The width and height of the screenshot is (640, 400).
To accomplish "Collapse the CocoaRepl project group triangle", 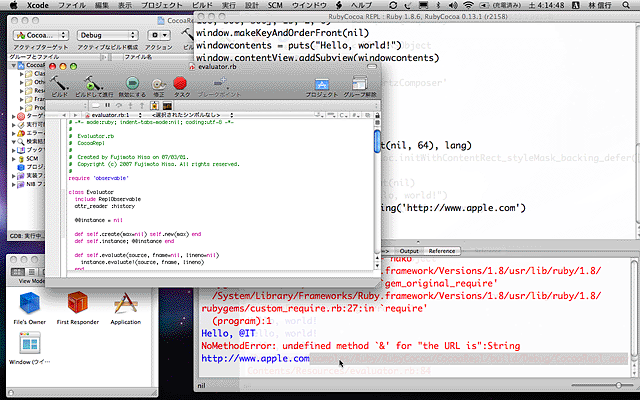I will pyautogui.click(x=13, y=65).
